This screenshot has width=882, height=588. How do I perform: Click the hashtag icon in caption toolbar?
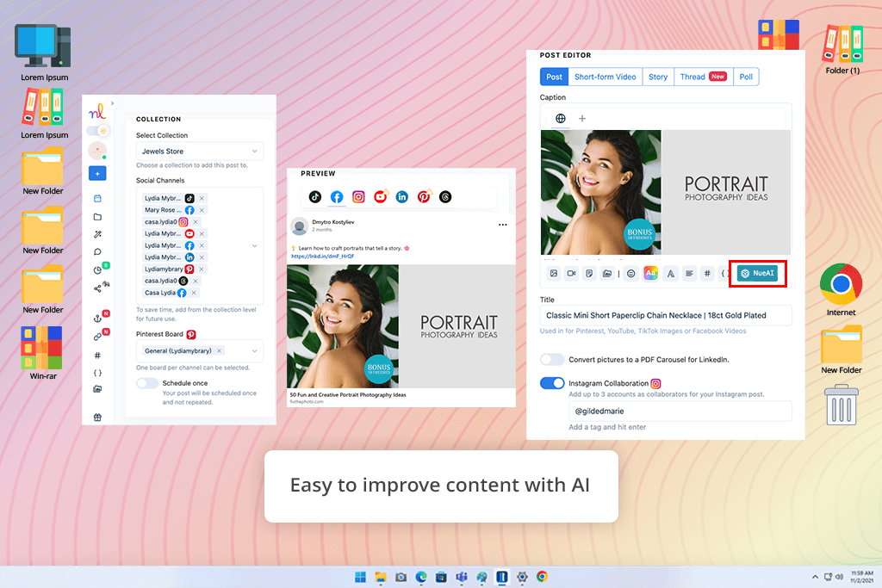(708, 274)
